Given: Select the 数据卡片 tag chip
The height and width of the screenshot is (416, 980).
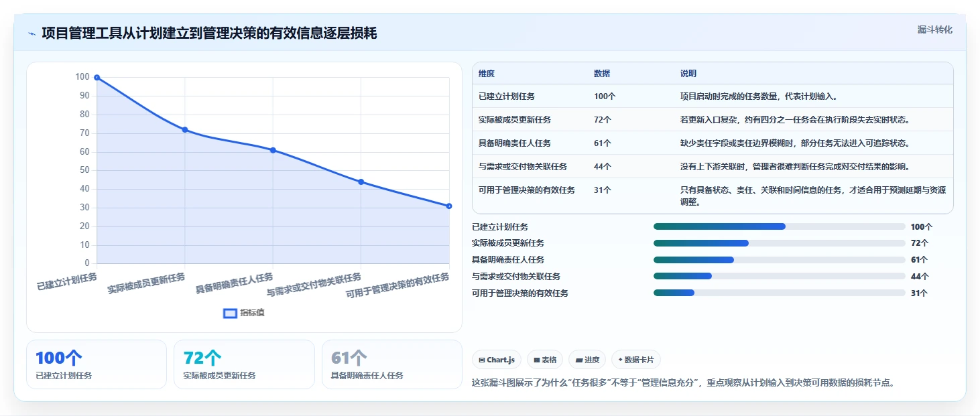Looking at the screenshot, I should (636, 360).
